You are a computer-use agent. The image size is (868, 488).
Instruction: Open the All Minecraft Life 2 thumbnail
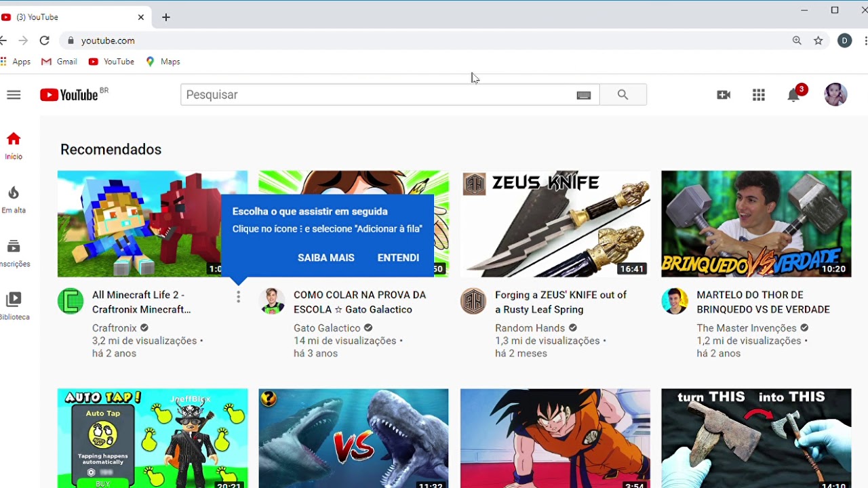coord(139,224)
